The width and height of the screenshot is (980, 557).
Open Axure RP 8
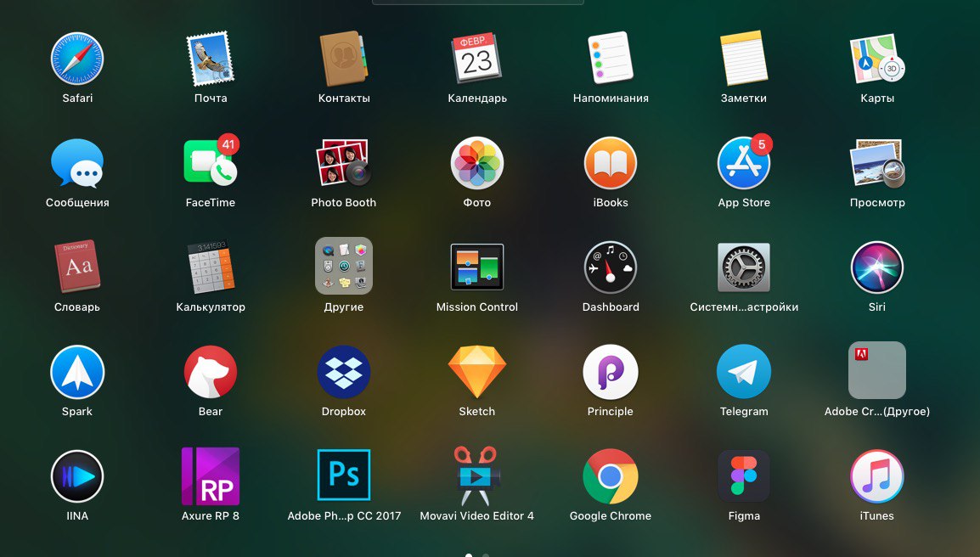[x=210, y=476]
